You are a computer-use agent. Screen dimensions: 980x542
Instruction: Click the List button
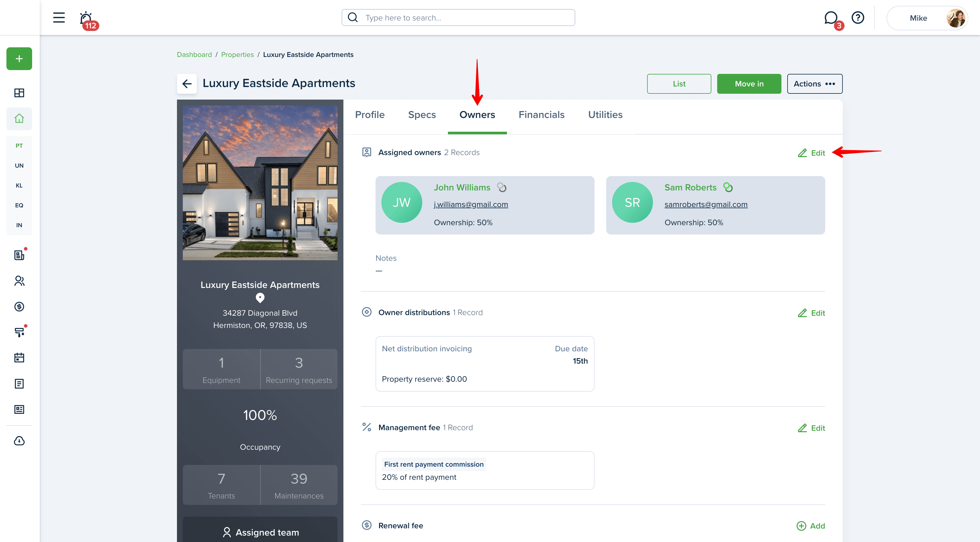679,84
